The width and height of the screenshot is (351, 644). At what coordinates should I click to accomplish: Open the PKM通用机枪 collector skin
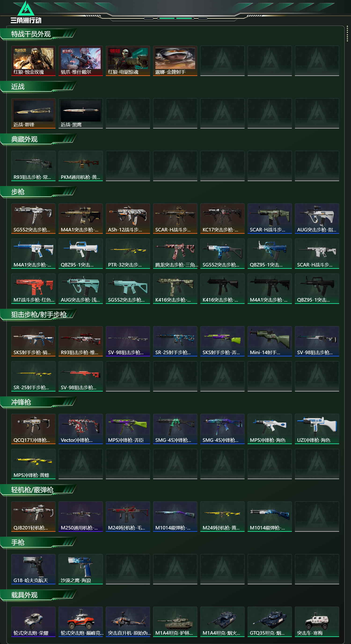tap(80, 166)
